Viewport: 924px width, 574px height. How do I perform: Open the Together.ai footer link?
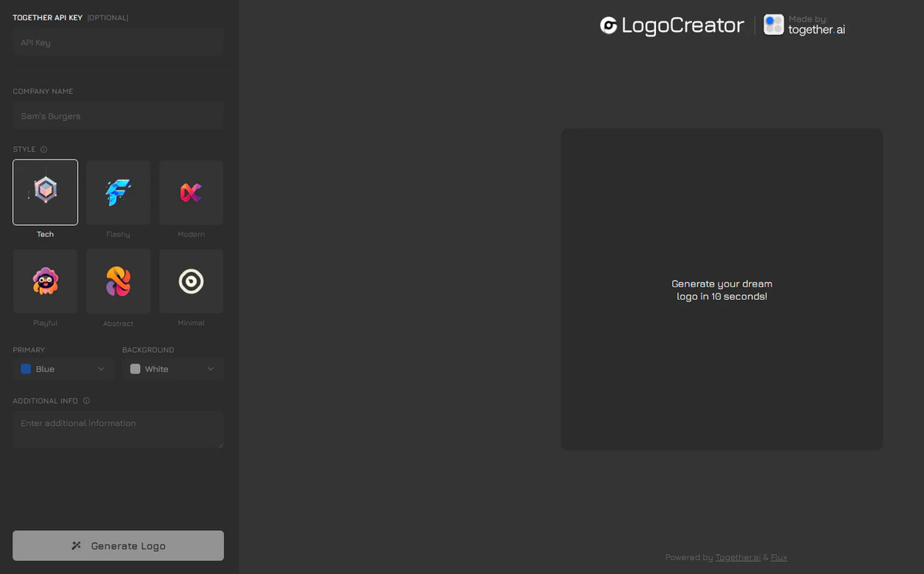[x=738, y=557]
